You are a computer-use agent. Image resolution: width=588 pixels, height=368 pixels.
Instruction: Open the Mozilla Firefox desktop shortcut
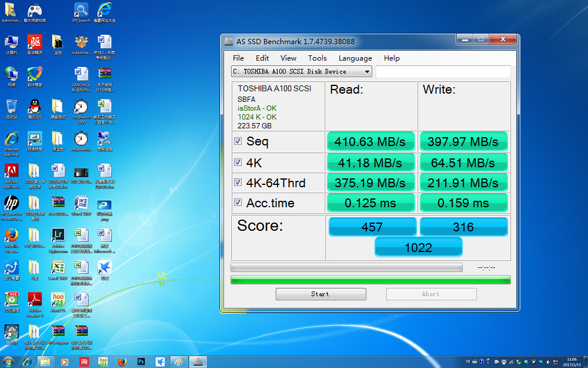[x=11, y=240]
